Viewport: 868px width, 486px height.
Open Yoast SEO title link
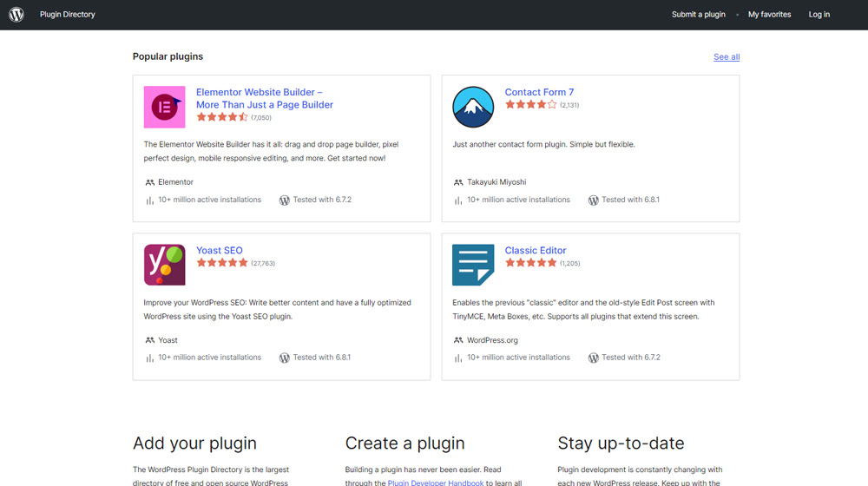pyautogui.click(x=220, y=250)
